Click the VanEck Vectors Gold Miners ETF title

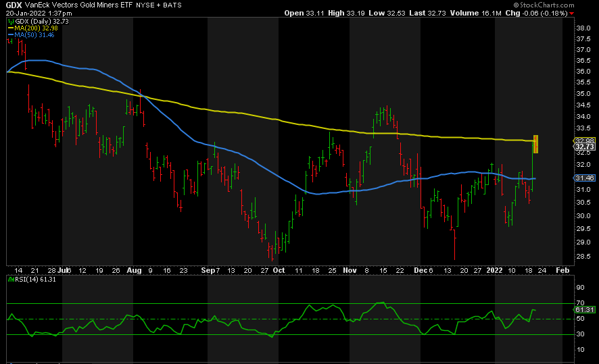tap(78, 5)
